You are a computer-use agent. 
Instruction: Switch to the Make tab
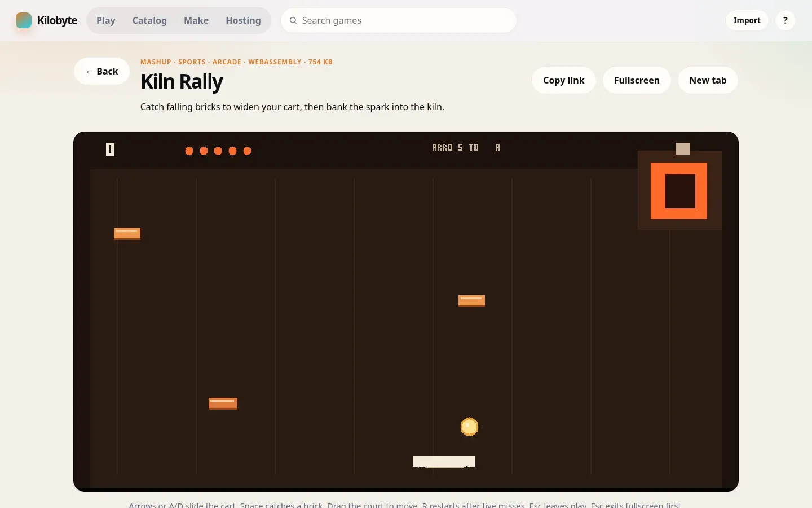tap(196, 20)
